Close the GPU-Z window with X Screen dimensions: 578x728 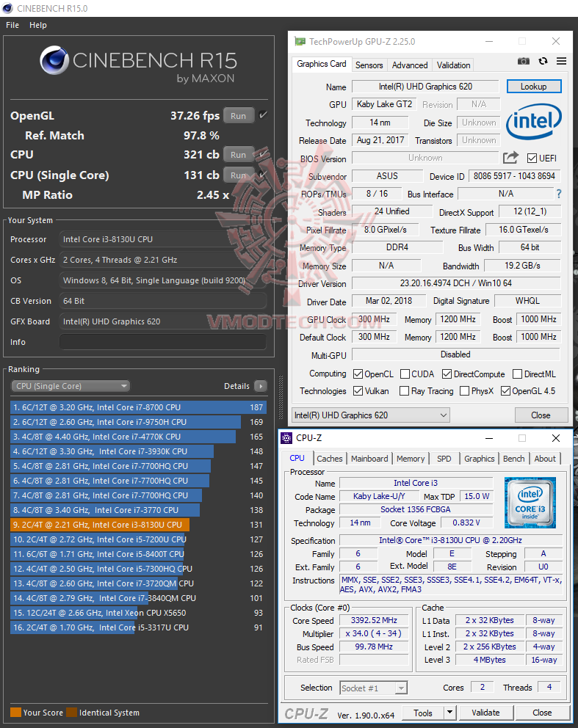point(556,41)
